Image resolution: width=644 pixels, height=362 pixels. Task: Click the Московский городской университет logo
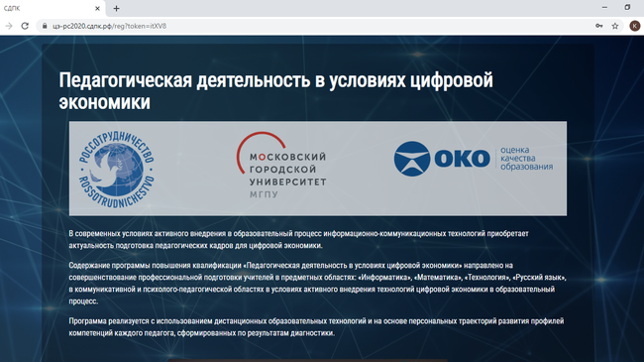281,166
